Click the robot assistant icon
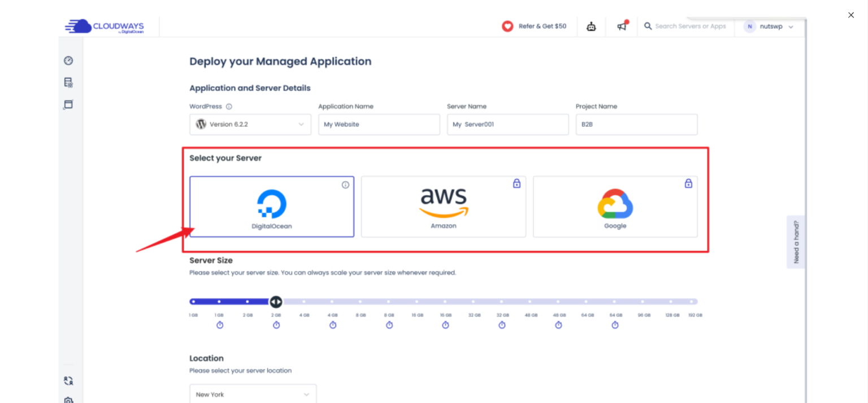This screenshot has height=403, width=868. [x=591, y=27]
